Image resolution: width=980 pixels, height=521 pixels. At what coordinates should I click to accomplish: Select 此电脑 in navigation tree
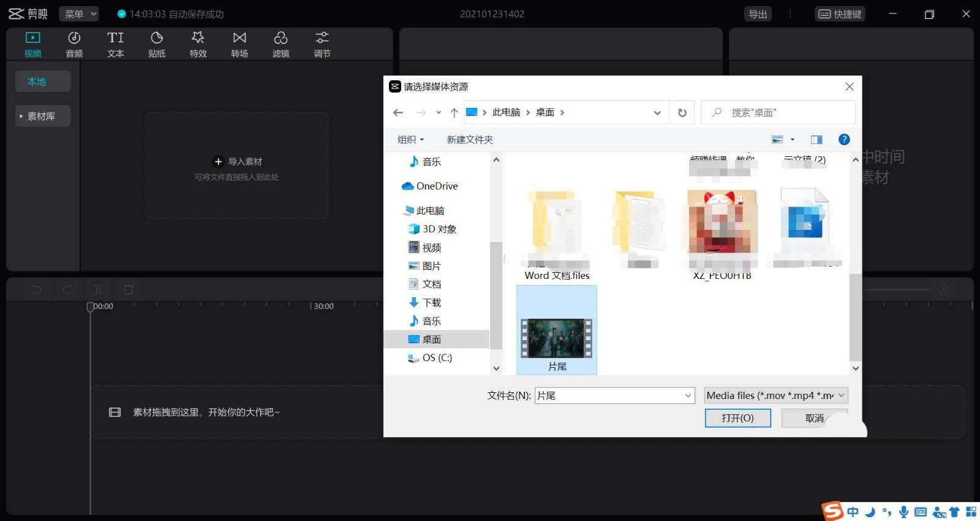click(424, 211)
